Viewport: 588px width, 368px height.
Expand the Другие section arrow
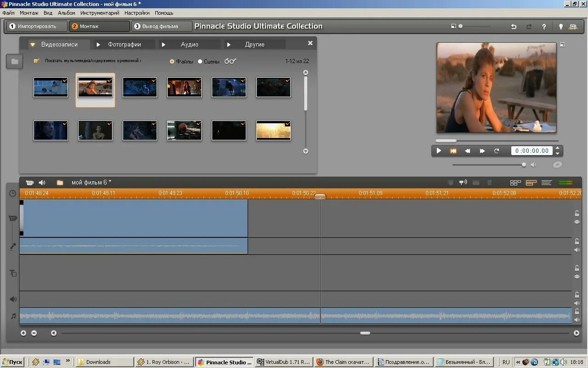click(x=229, y=45)
